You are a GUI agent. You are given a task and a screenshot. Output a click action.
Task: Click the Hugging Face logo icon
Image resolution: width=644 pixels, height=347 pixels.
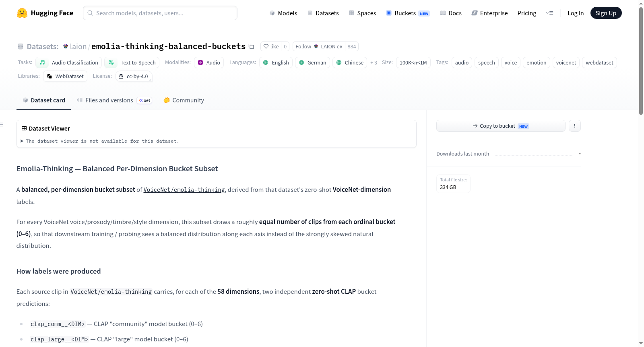click(x=22, y=13)
